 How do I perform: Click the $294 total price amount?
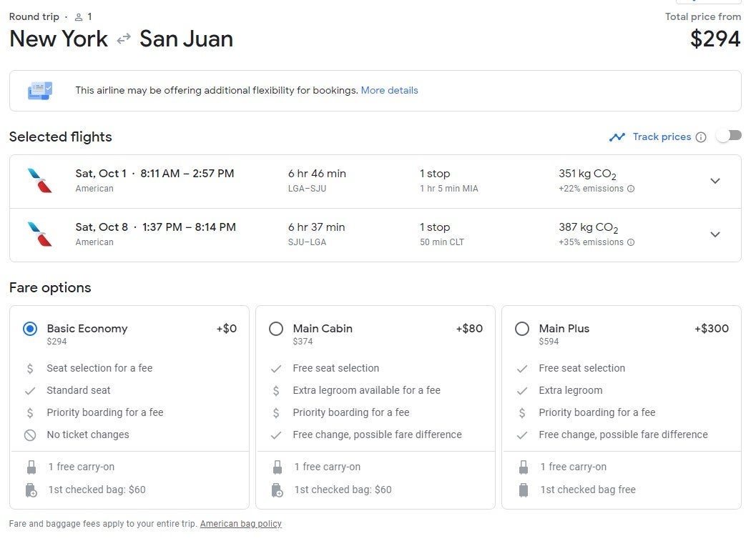[x=715, y=39]
